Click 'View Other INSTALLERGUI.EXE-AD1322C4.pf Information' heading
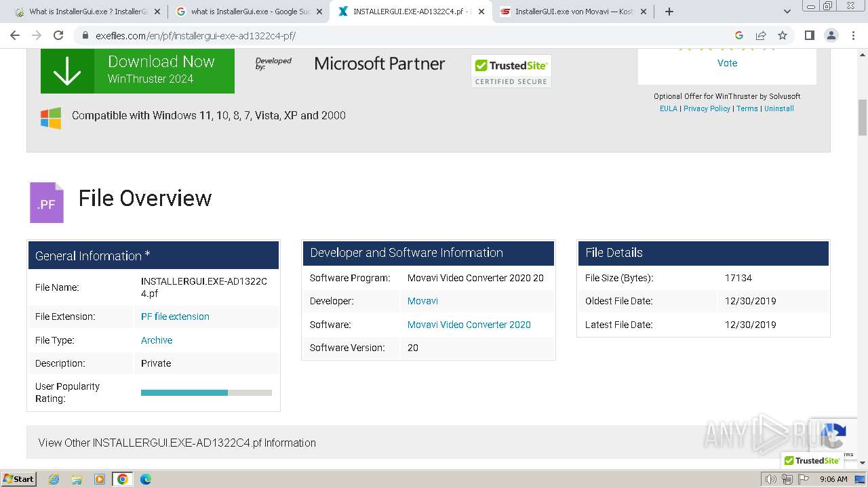Image resolution: width=868 pixels, height=488 pixels. [177, 443]
